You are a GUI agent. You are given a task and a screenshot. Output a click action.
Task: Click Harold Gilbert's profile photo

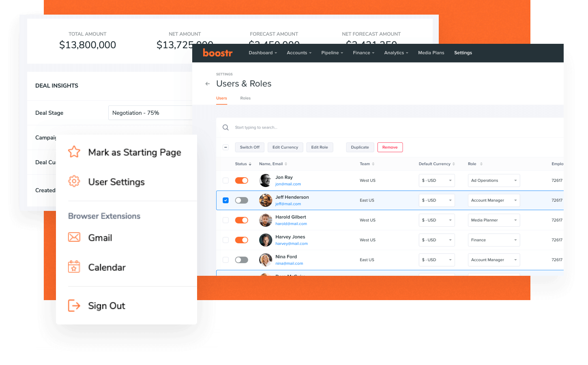pyautogui.click(x=266, y=220)
